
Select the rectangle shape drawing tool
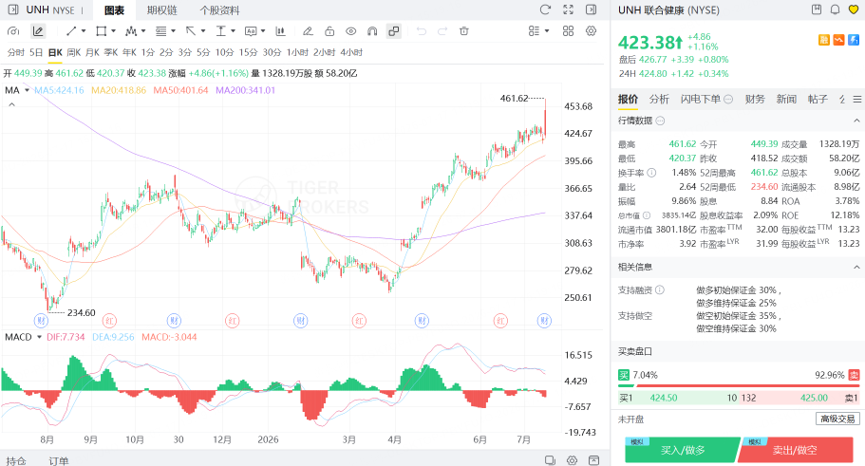(101, 31)
